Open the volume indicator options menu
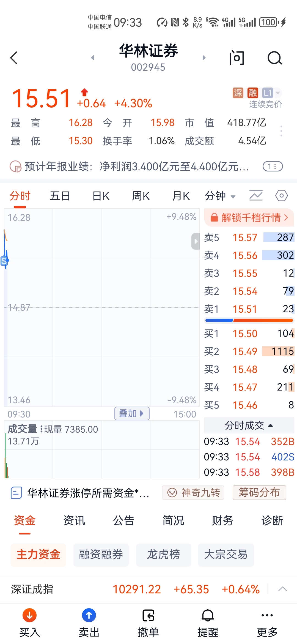Image resolution: width=297 pixels, height=644 pixels. pos(42,429)
